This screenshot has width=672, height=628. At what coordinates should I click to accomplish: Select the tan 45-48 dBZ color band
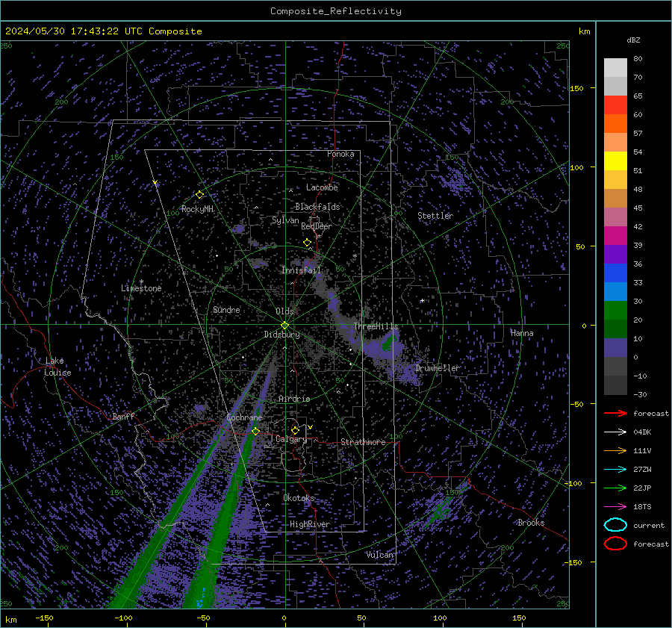(x=615, y=199)
